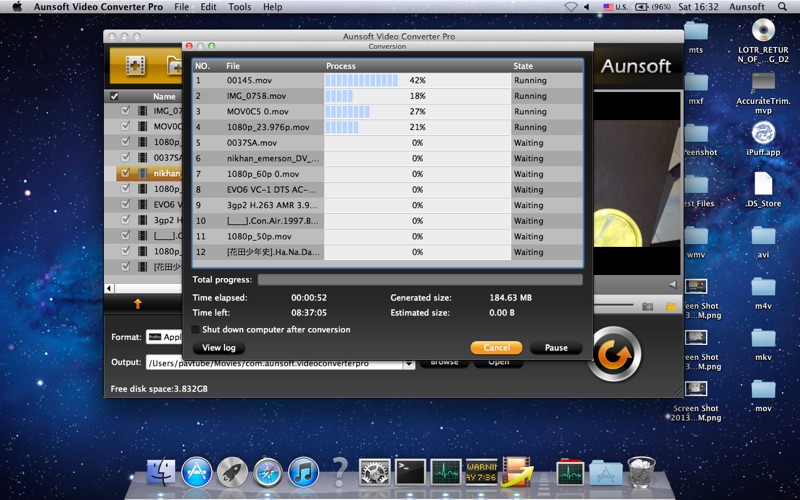Open the Format selection dropdown
This screenshot has width=800, height=500.
click(164, 337)
